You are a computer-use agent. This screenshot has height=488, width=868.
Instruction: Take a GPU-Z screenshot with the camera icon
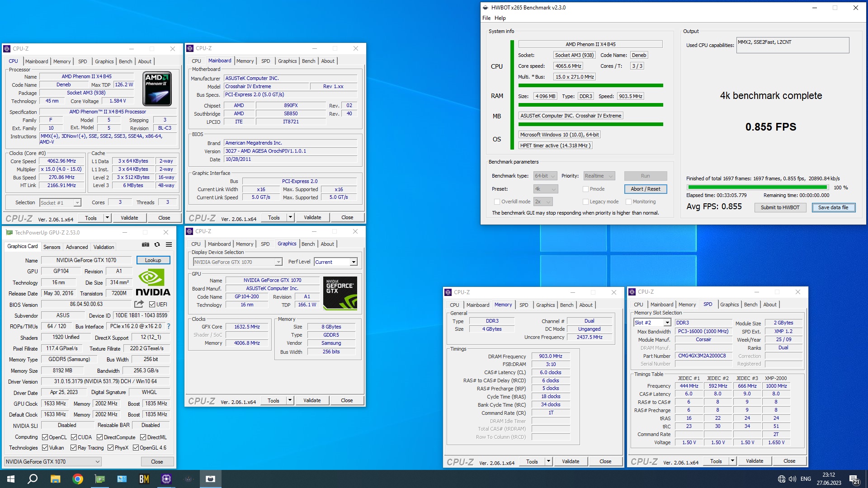coord(146,244)
